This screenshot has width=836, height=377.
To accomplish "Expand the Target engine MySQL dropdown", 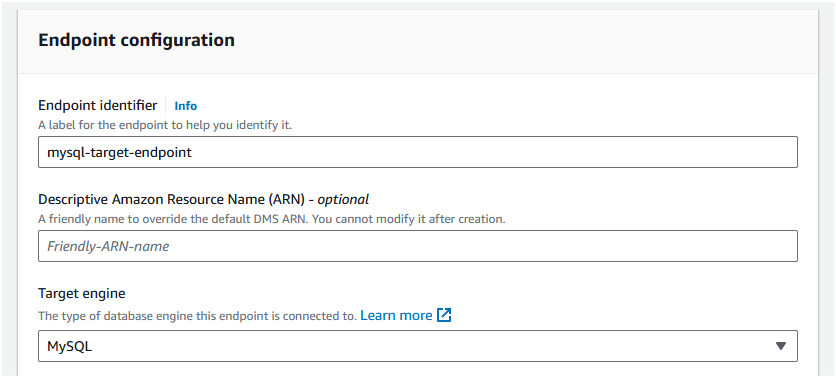I will pos(417,346).
